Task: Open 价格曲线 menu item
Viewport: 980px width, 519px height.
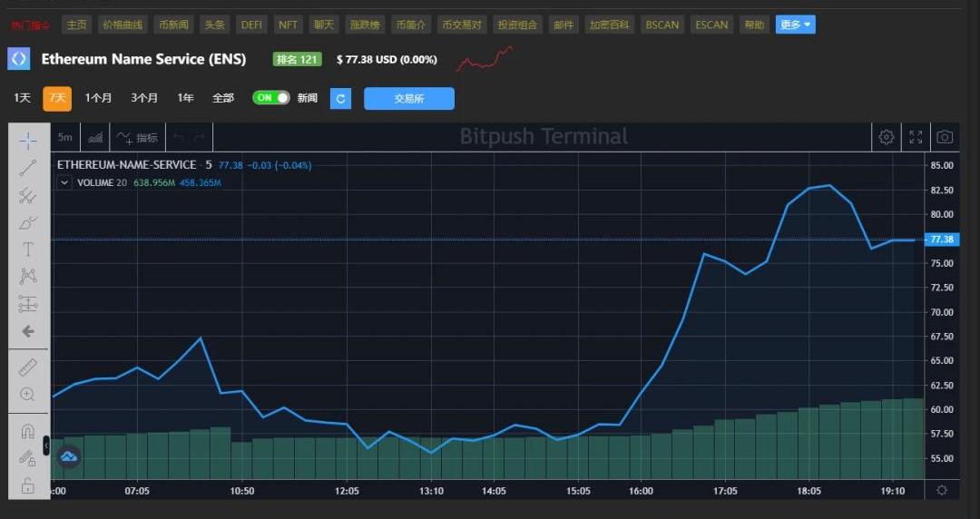Action: pos(122,24)
